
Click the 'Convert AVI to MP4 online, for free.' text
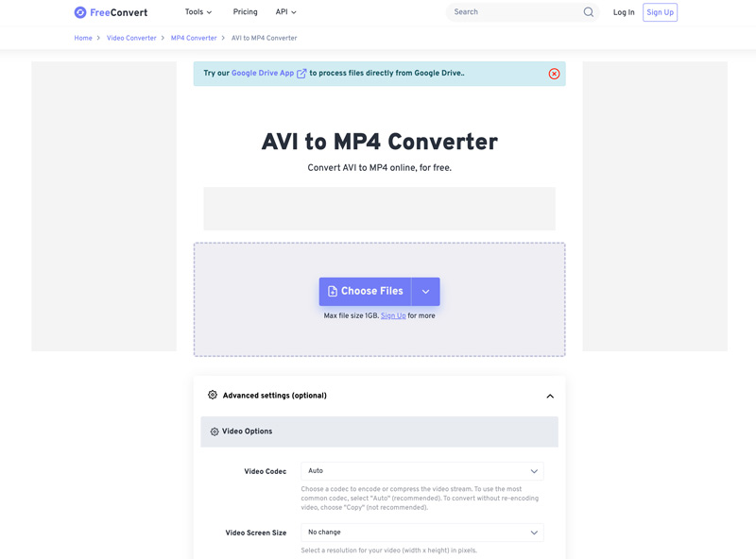coord(380,168)
